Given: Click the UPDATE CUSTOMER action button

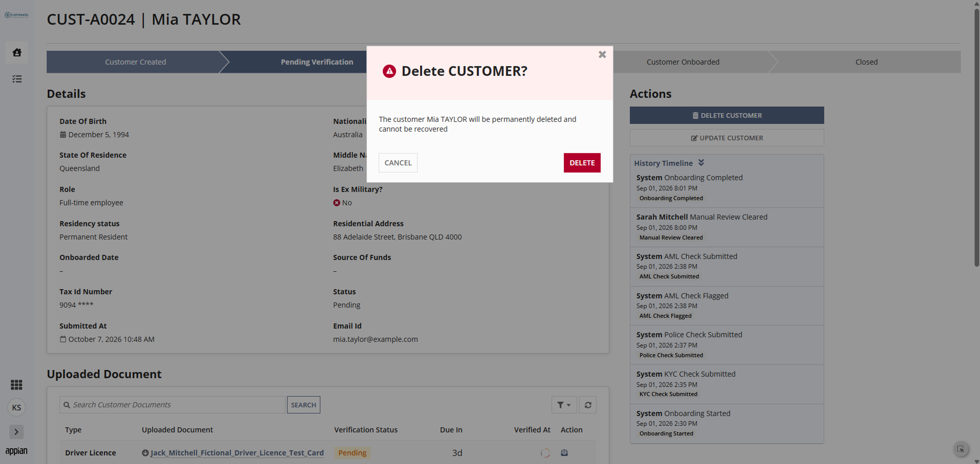Looking at the screenshot, I should click(727, 138).
